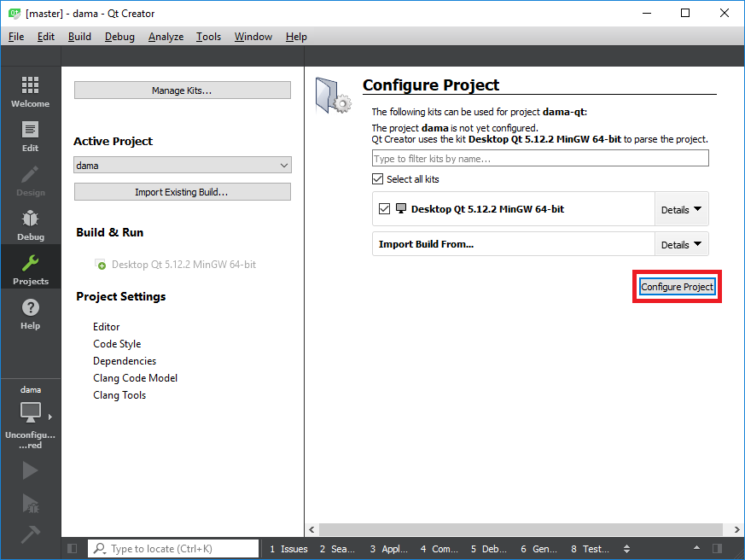The width and height of the screenshot is (745, 560).
Task: Maximize output pane with the up arrow
Action: pos(696,548)
